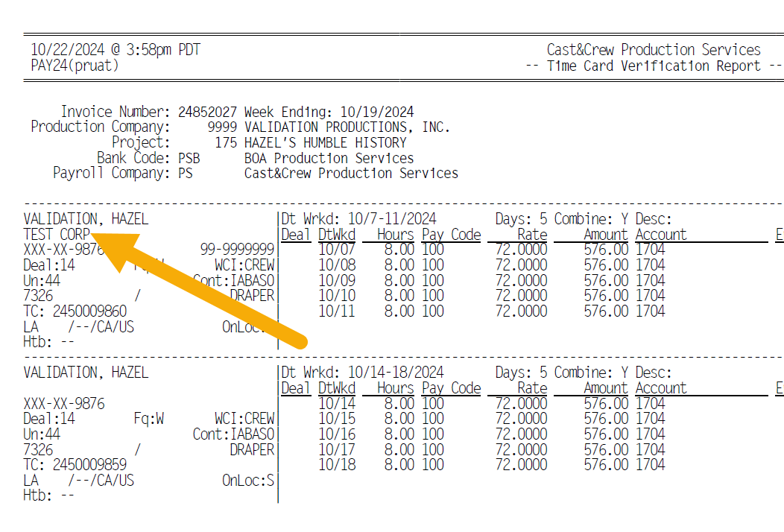Click the 10/15 date worked entry
The height and width of the screenshot is (532, 784).
coord(337,419)
